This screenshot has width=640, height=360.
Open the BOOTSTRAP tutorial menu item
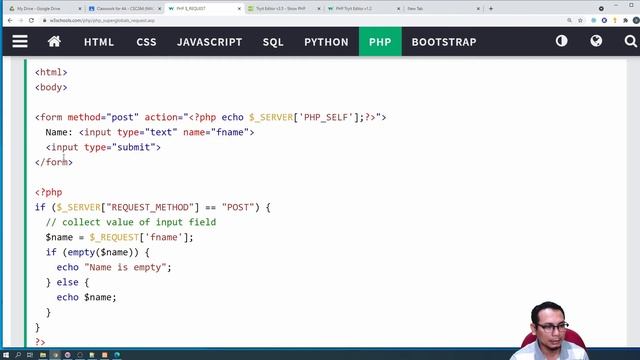click(444, 42)
